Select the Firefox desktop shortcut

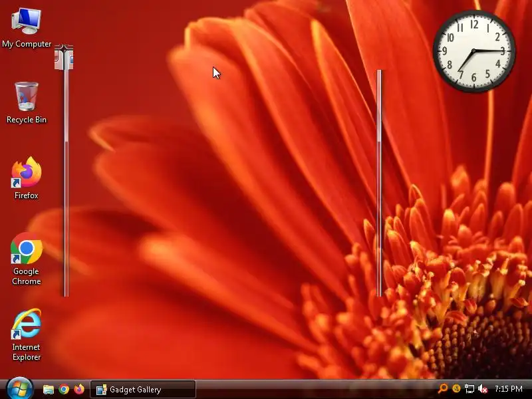click(x=27, y=178)
